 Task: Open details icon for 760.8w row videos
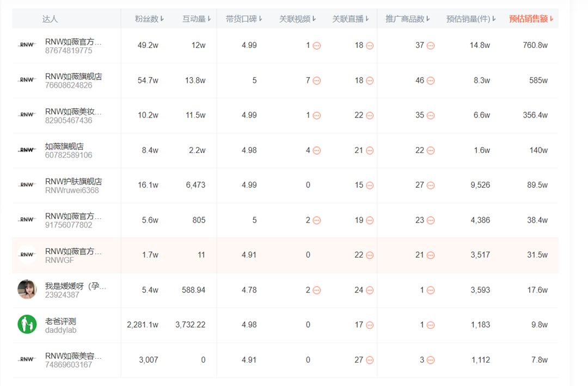pos(317,46)
